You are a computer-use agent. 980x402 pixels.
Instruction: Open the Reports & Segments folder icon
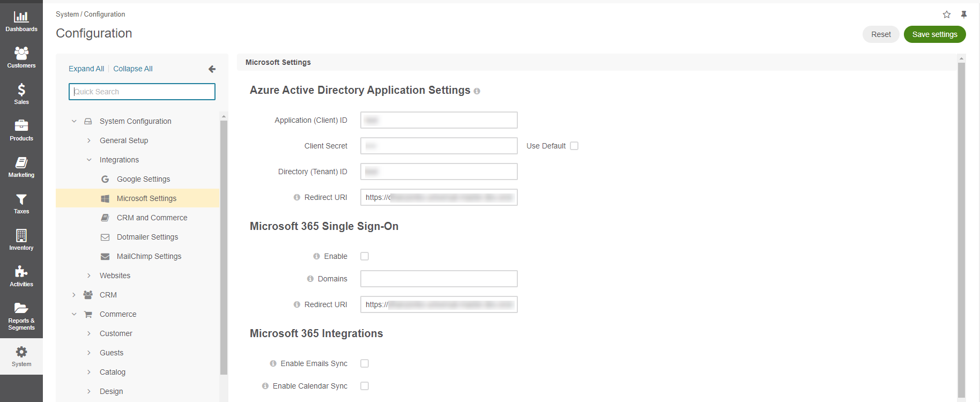coord(21,308)
